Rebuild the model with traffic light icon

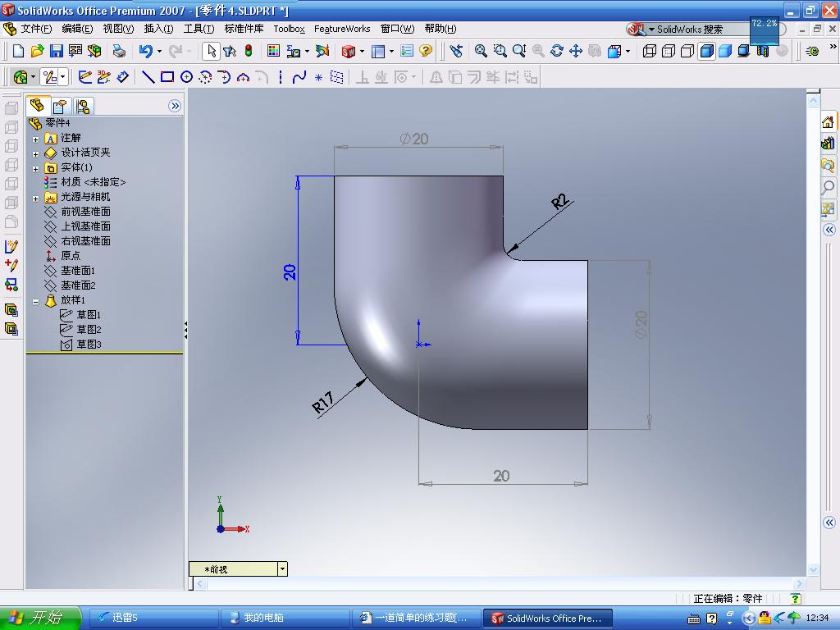point(249,51)
